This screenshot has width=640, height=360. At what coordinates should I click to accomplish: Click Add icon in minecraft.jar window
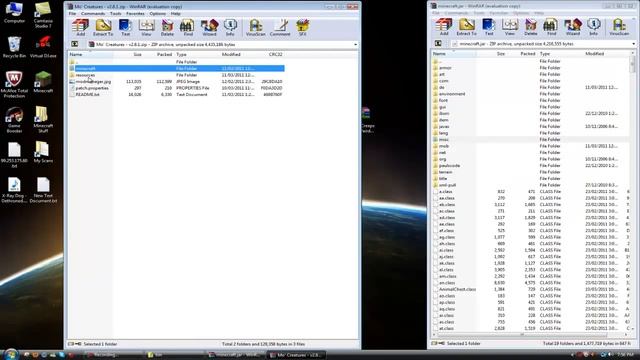pyautogui.click(x=444, y=27)
